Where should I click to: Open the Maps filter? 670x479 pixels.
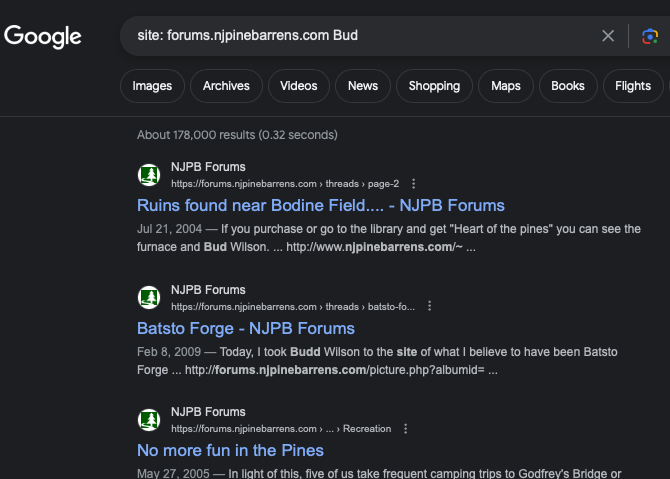506,86
